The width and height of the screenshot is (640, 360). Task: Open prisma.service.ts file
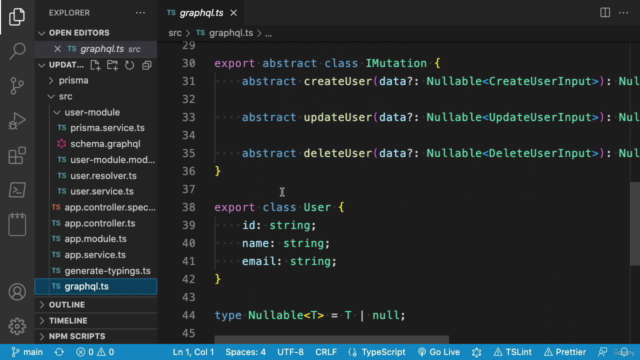pyautogui.click(x=96, y=128)
